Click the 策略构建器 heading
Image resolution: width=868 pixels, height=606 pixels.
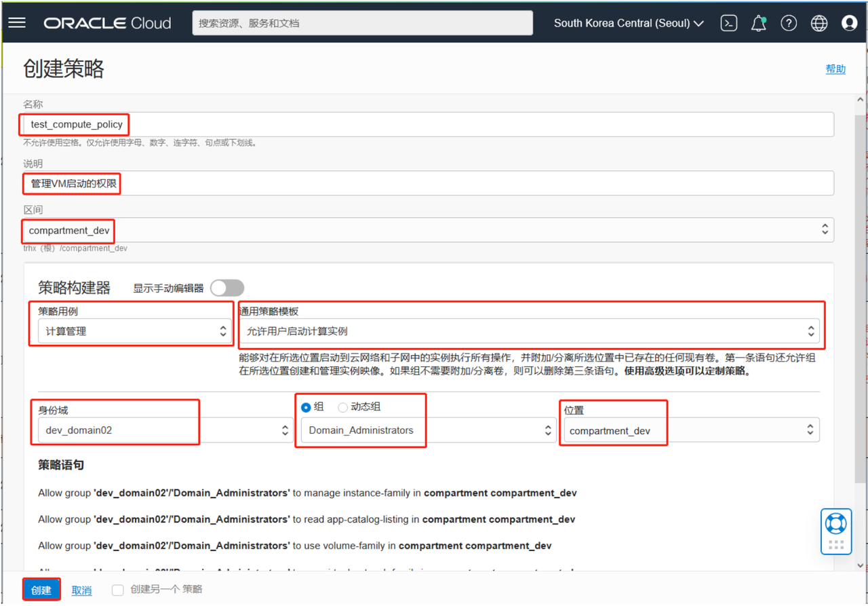74,288
